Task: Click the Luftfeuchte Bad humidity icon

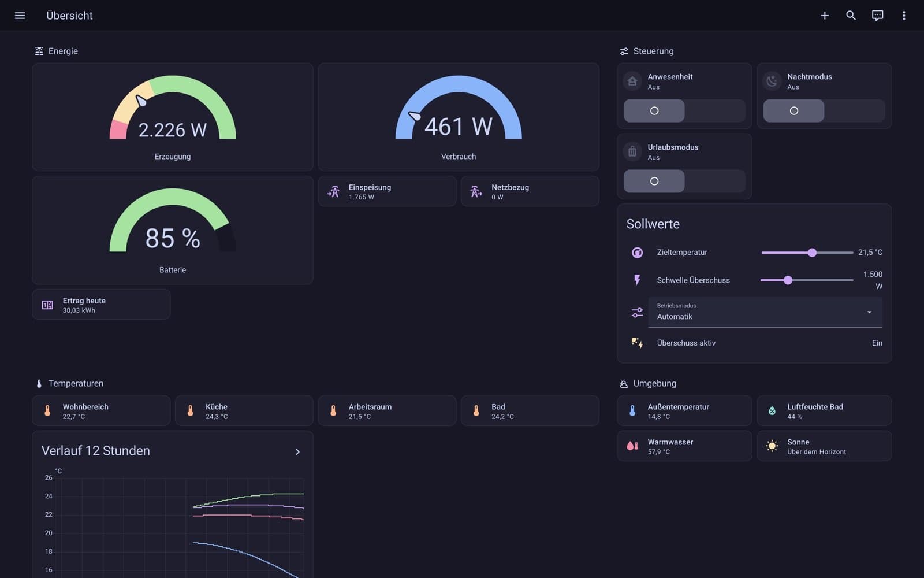Action: coord(772,410)
